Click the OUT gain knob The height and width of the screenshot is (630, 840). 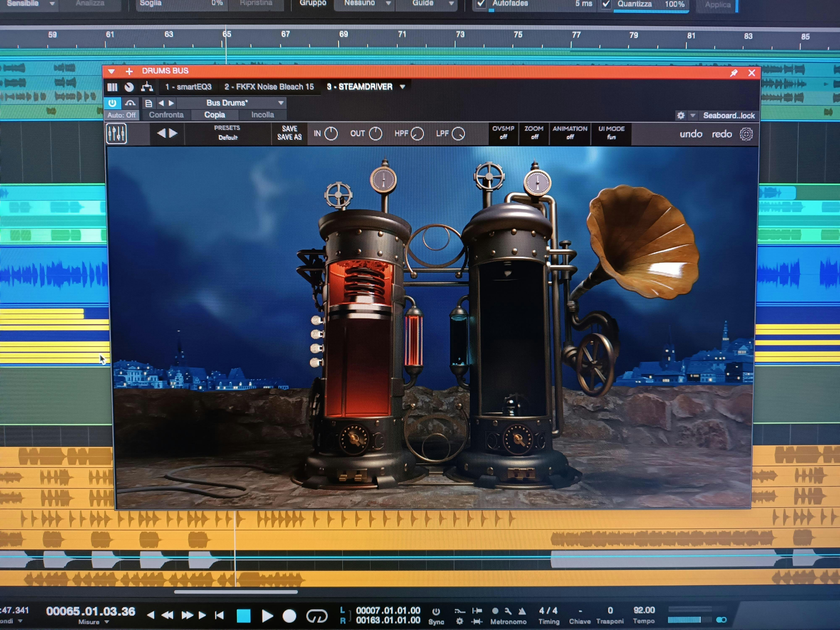coord(375,134)
